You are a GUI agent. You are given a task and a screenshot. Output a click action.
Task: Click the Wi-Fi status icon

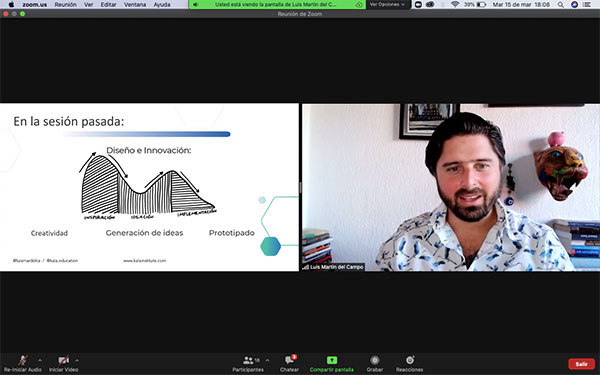tap(455, 5)
